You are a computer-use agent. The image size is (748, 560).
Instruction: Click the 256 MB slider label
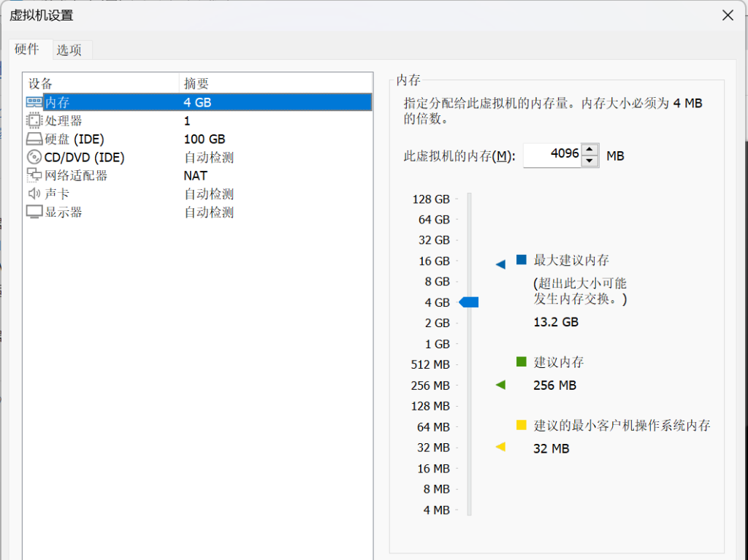tap(430, 386)
